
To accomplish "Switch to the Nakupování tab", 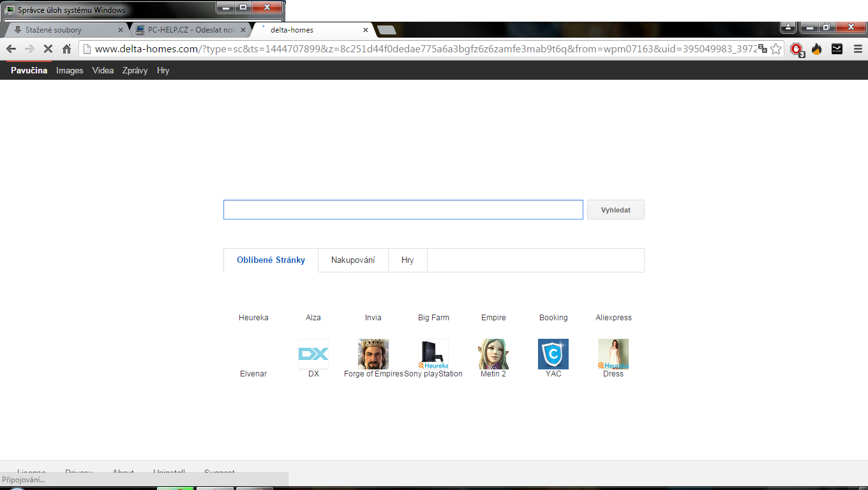I will point(353,260).
